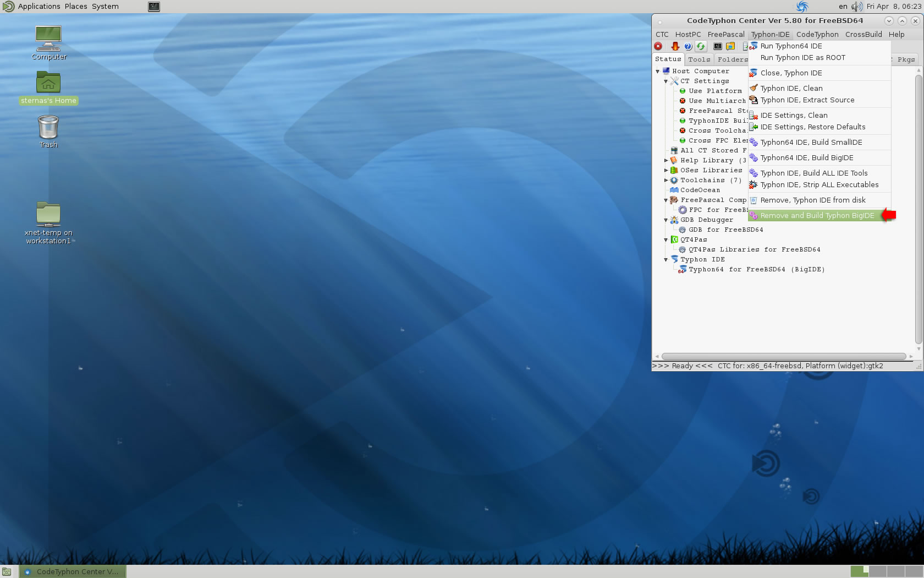Click the vertical scrollbar in tree panel
This screenshot has width=924, height=578.
[919, 209]
